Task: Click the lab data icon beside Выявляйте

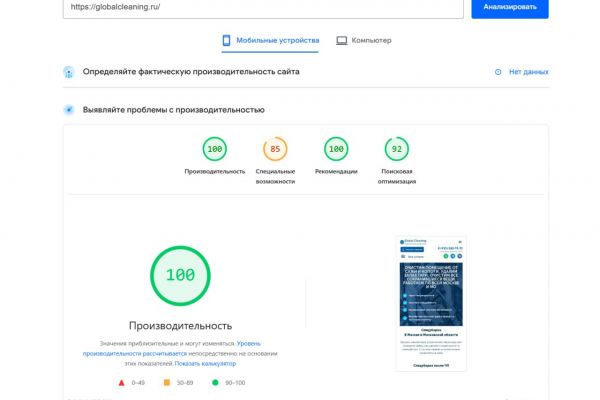Action: [69, 110]
